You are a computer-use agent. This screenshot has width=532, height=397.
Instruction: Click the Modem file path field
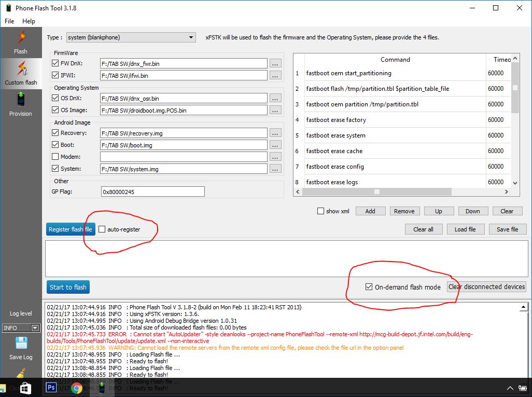pos(184,157)
